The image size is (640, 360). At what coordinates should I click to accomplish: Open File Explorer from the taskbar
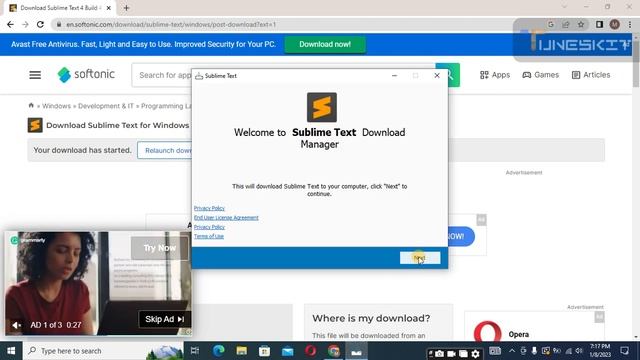pyautogui.click(x=241, y=351)
